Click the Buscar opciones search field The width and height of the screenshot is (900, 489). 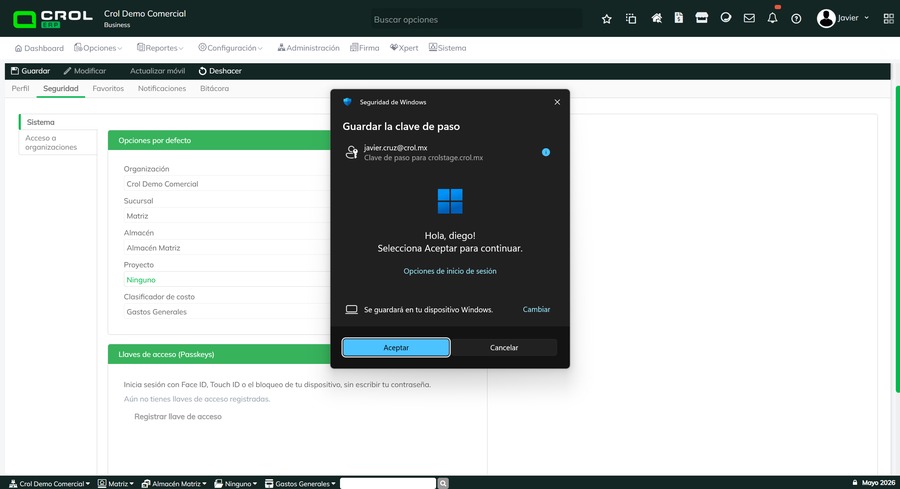[x=476, y=20]
